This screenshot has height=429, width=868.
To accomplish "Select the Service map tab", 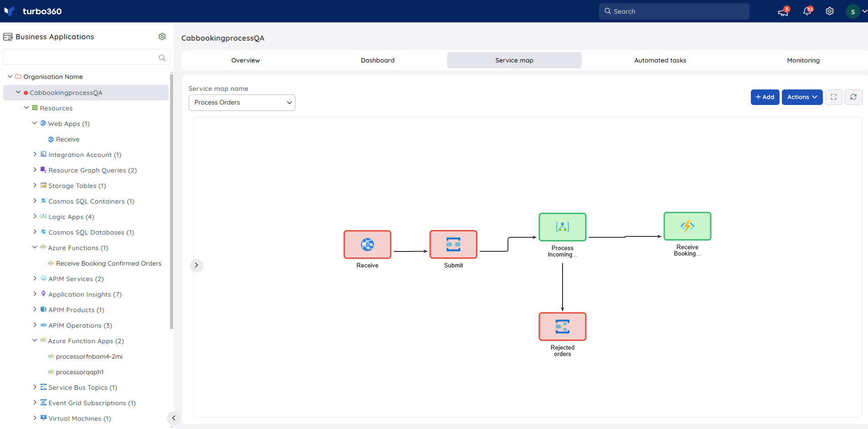I will click(x=514, y=60).
